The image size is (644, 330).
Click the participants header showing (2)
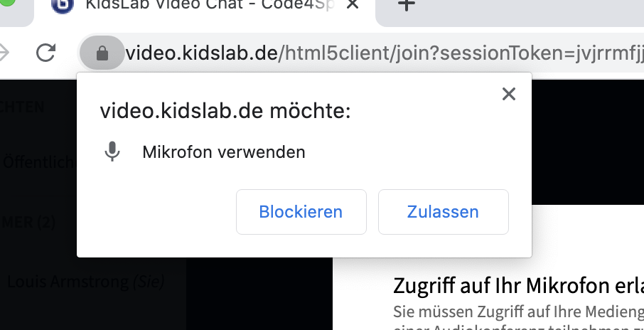pos(27,222)
